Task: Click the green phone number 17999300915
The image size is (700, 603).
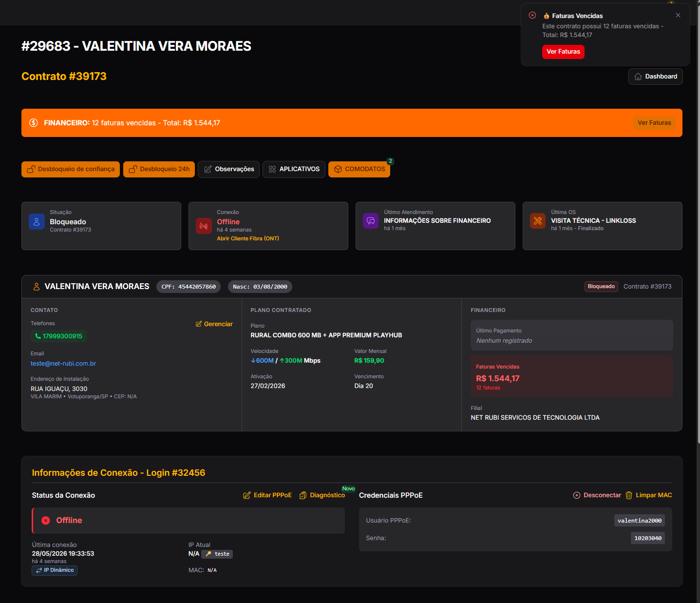Action: pos(58,336)
